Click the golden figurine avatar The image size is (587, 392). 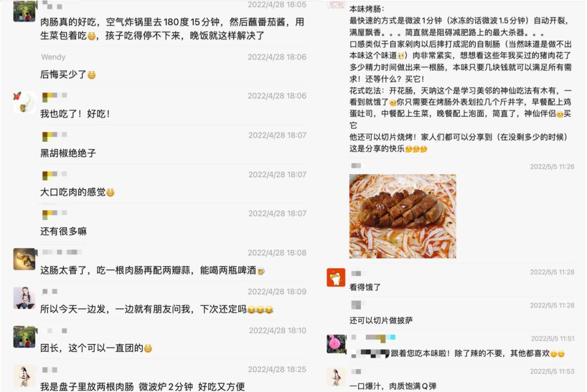click(25, 259)
